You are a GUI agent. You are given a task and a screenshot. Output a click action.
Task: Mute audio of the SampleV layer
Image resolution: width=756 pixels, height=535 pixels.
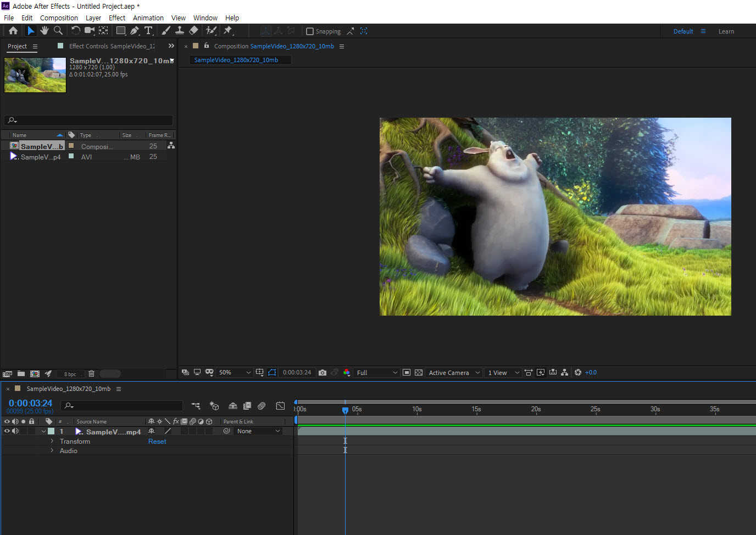pos(15,431)
